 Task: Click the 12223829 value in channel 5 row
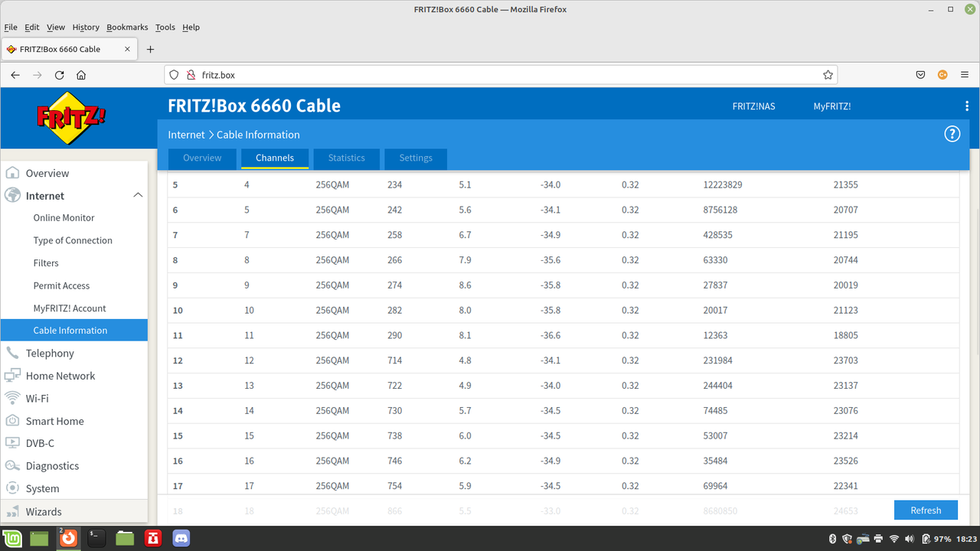(x=722, y=184)
